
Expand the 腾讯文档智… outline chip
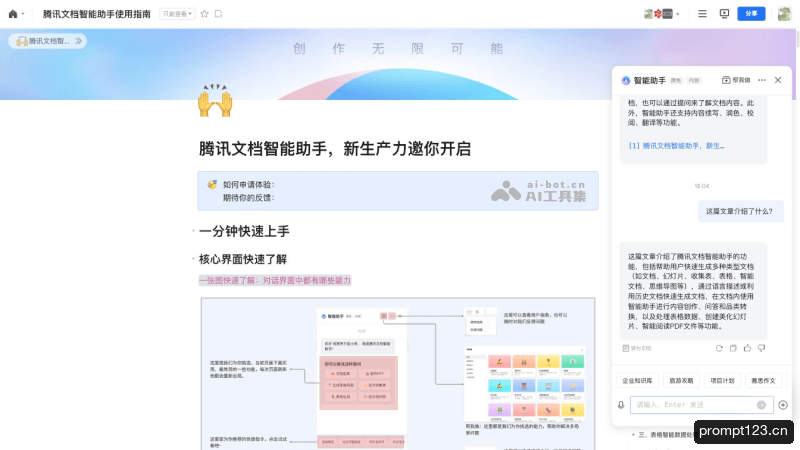pos(47,41)
